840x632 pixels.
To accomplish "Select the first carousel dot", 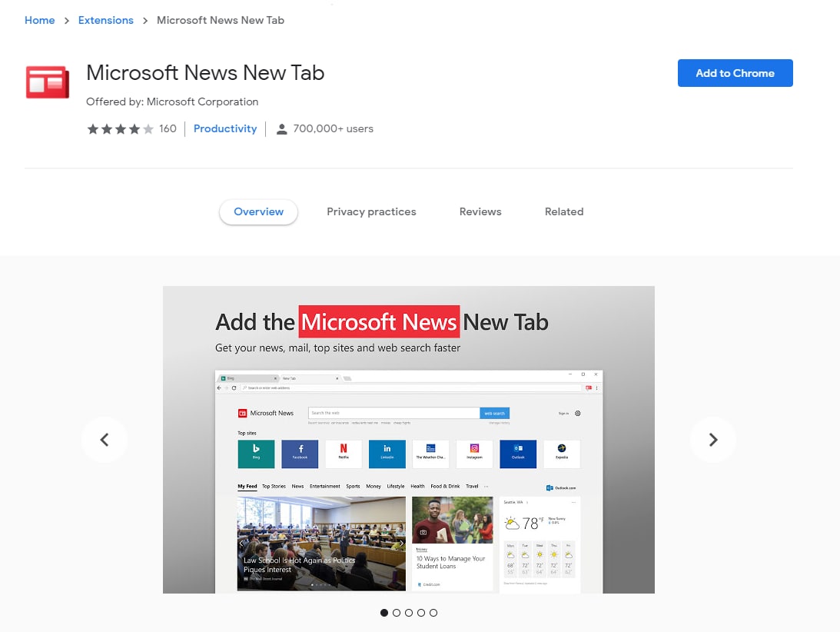I will 384,613.
